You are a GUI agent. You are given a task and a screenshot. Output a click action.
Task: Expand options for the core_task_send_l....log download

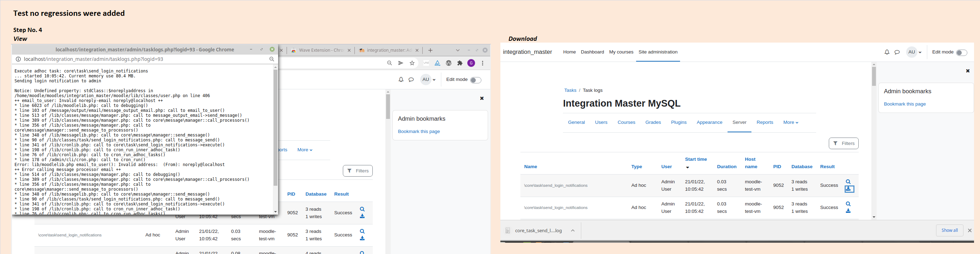pos(572,230)
